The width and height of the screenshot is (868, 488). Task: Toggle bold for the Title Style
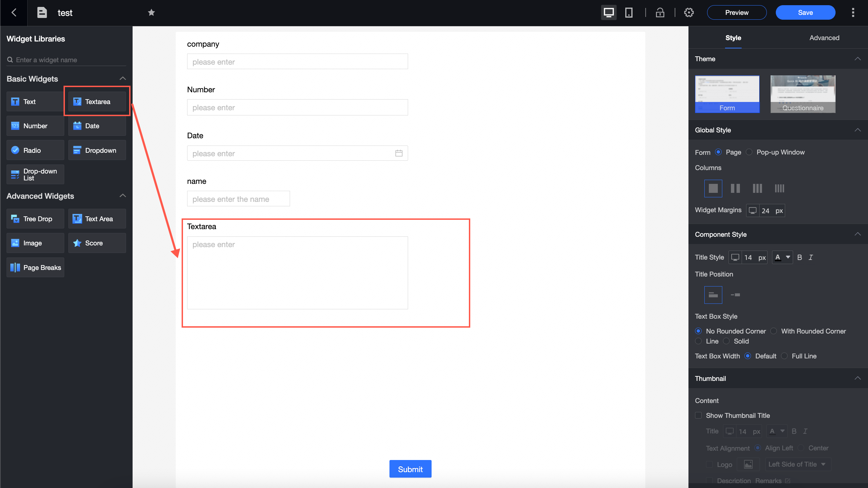[x=800, y=257]
